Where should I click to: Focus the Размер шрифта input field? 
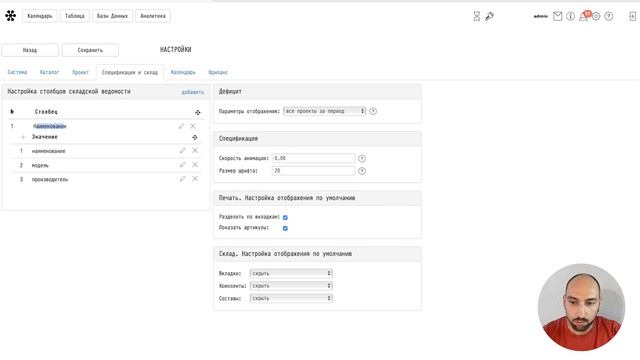click(x=313, y=171)
